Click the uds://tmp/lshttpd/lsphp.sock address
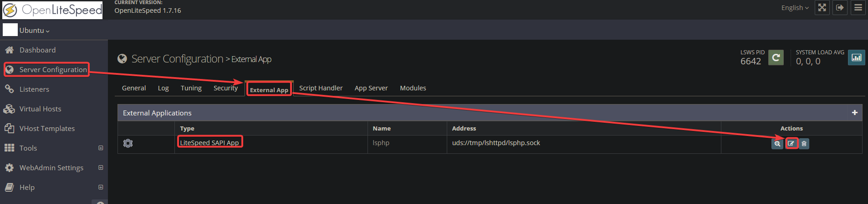 496,142
